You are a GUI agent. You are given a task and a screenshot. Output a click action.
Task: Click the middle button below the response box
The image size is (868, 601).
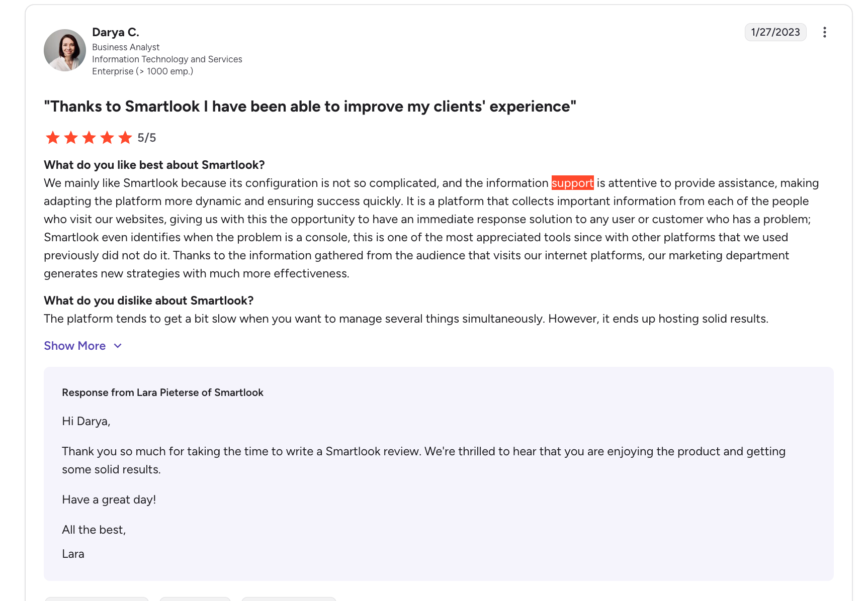pos(195,598)
